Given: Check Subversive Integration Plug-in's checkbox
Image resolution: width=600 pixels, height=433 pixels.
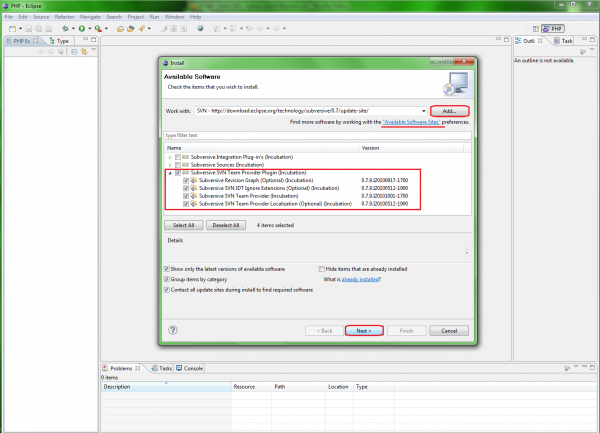Looking at the screenshot, I should pos(178,157).
